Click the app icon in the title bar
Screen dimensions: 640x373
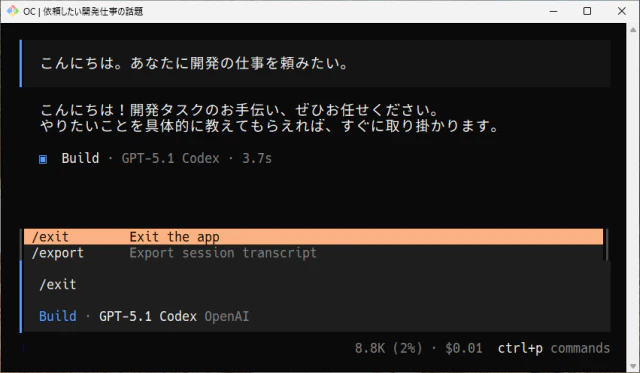click(12, 11)
